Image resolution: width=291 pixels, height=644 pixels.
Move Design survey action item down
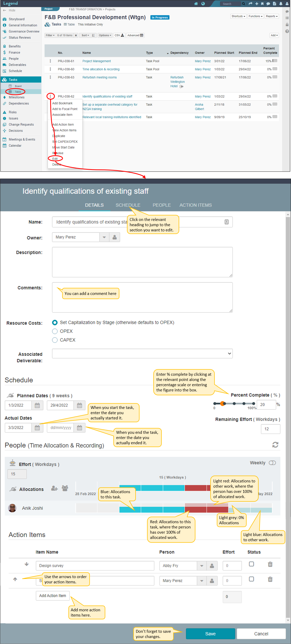[27, 564]
